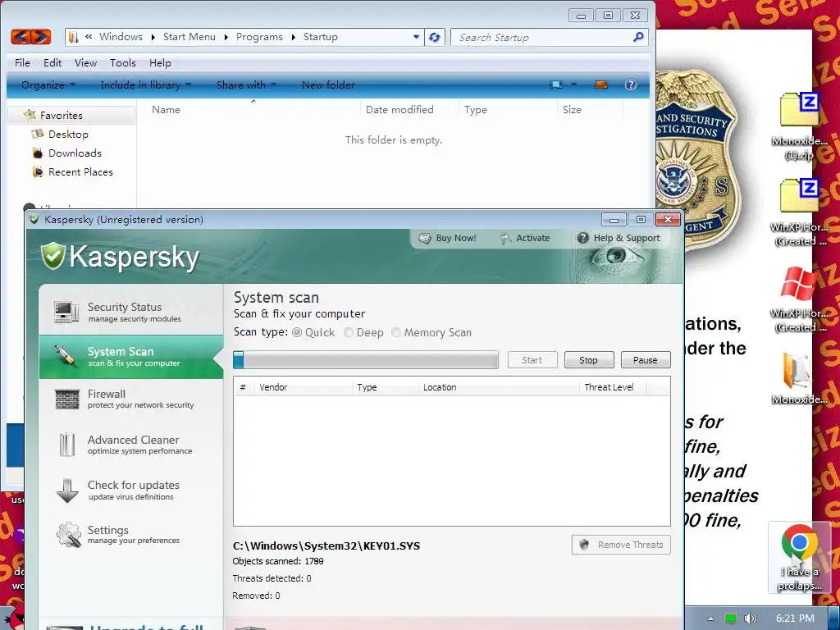This screenshot has height=630, width=840.
Task: Show hidden tray icons arrow
Action: (710, 619)
